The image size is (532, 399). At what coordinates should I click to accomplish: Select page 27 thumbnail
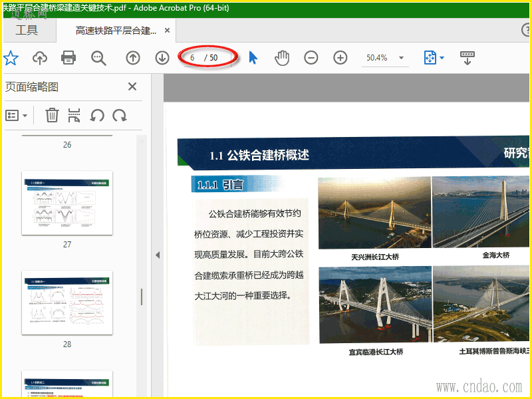(67, 203)
